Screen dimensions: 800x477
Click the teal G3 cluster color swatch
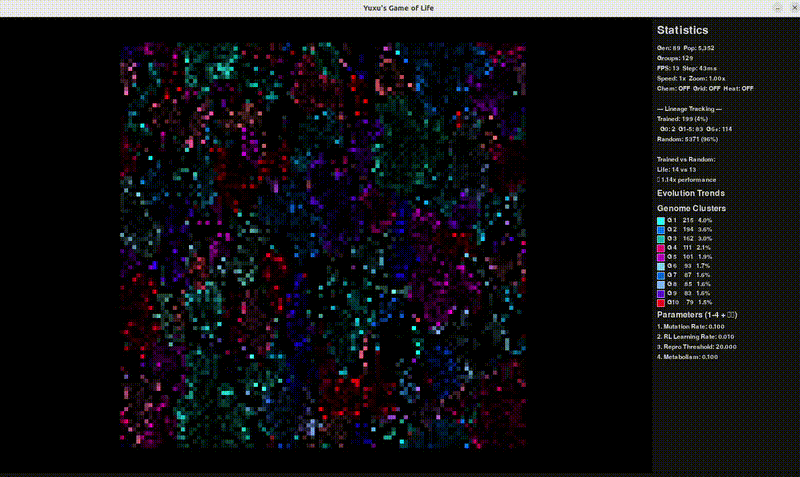(x=661, y=239)
